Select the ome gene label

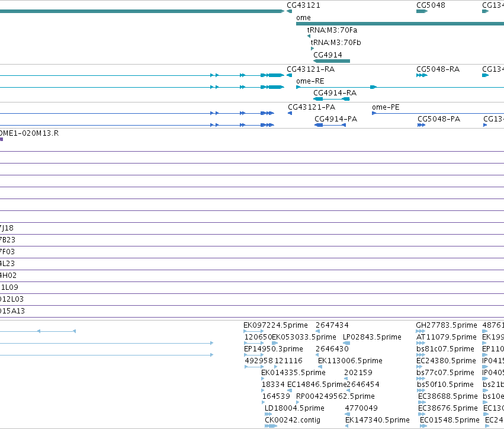303,18
